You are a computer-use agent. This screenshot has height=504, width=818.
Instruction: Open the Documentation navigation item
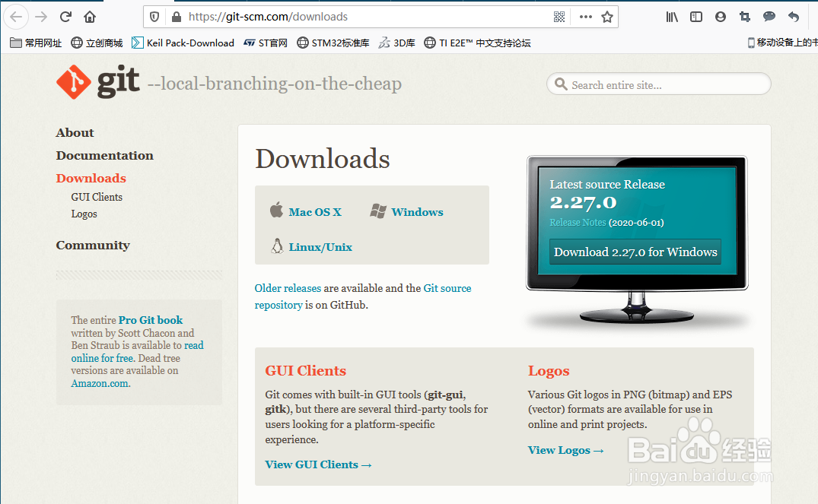pyautogui.click(x=105, y=155)
